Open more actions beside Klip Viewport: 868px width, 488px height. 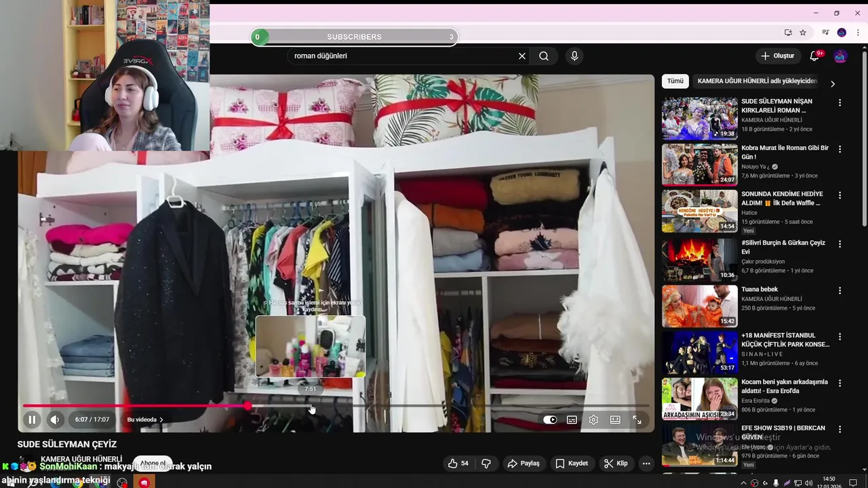(646, 464)
